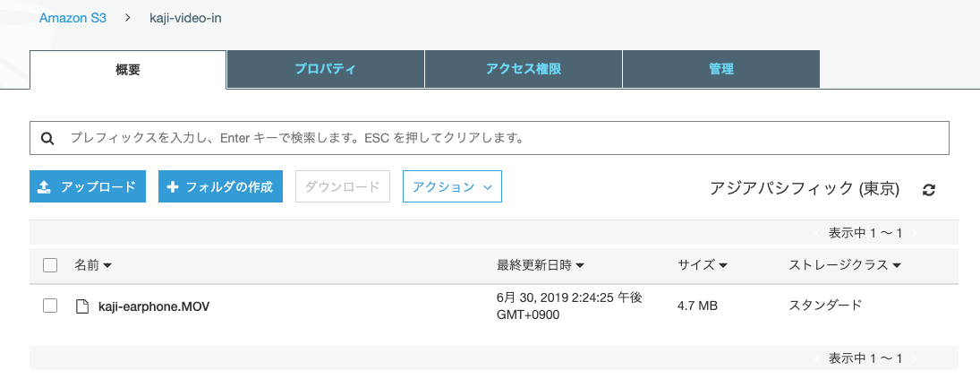980x379 pixels.
Task: Click the plus icon for folder creation
Action: click(x=173, y=187)
